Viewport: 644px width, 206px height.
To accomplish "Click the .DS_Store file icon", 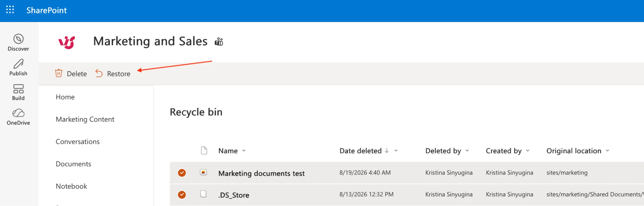I will pyautogui.click(x=203, y=194).
